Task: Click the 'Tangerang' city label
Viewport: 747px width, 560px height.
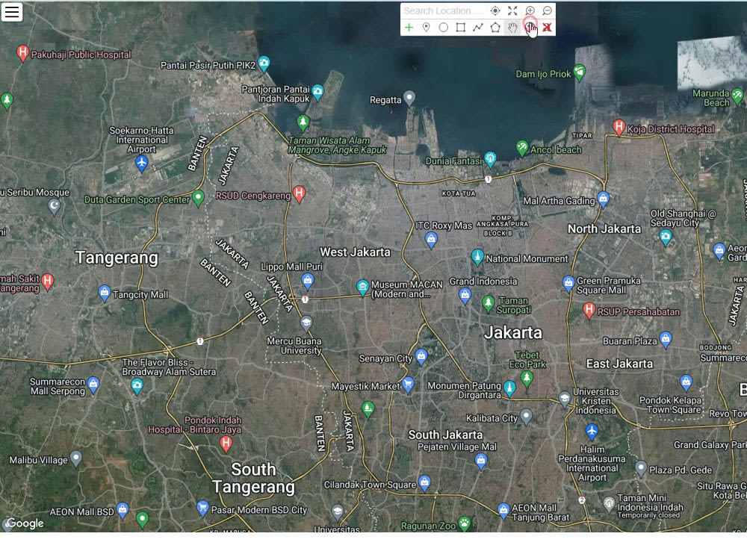Action: pyautogui.click(x=117, y=258)
